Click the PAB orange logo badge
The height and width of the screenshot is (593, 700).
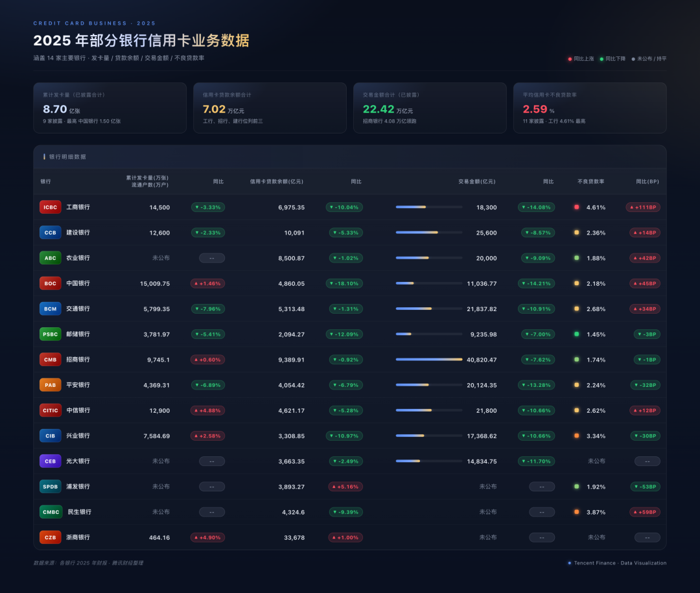coord(51,385)
